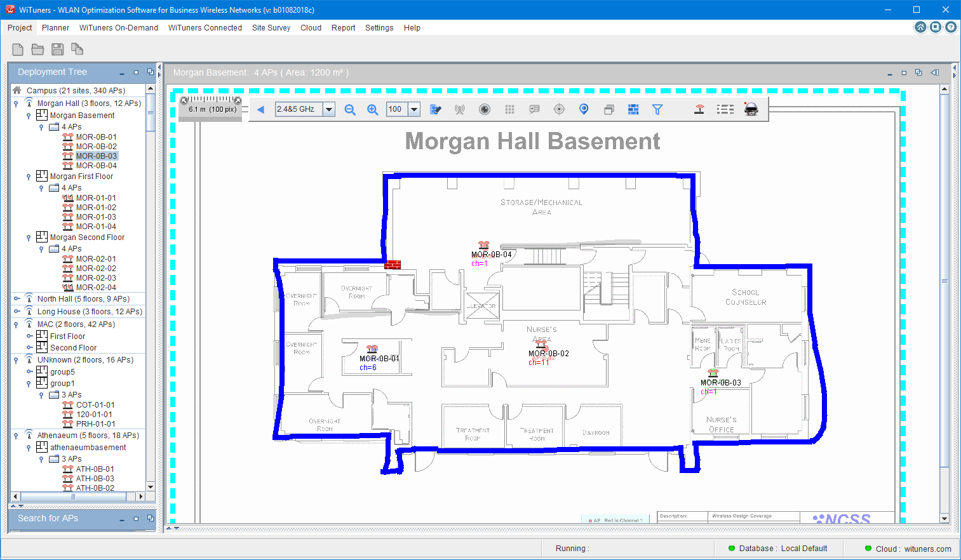Select PRH-01-01 in the deployment tree

pos(96,423)
